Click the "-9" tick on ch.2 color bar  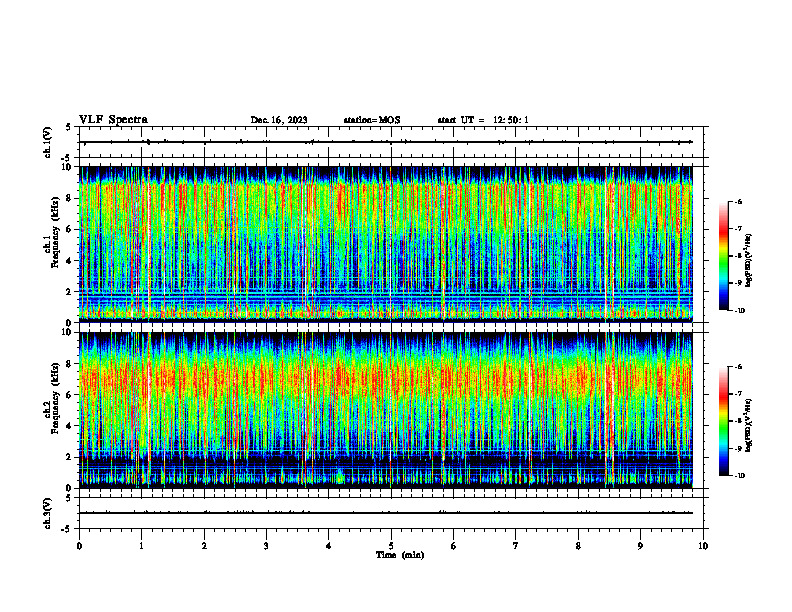coord(738,449)
